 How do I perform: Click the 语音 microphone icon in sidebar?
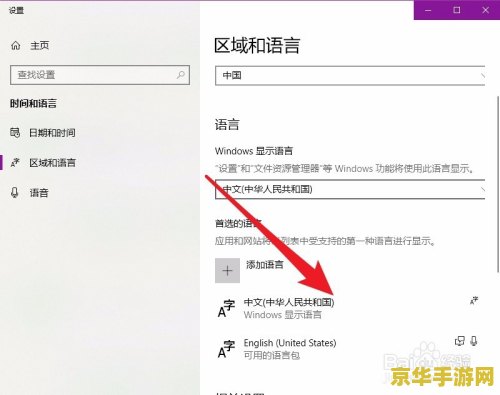15,193
